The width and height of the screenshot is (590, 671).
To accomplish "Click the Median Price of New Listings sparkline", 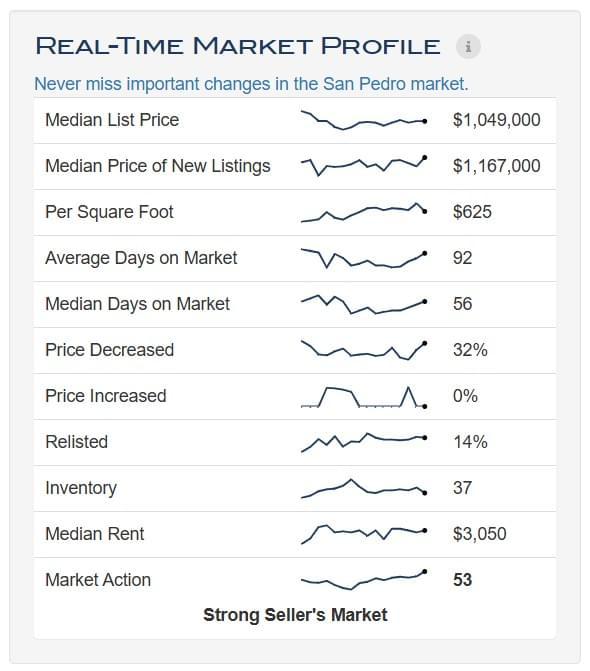I will [364, 166].
